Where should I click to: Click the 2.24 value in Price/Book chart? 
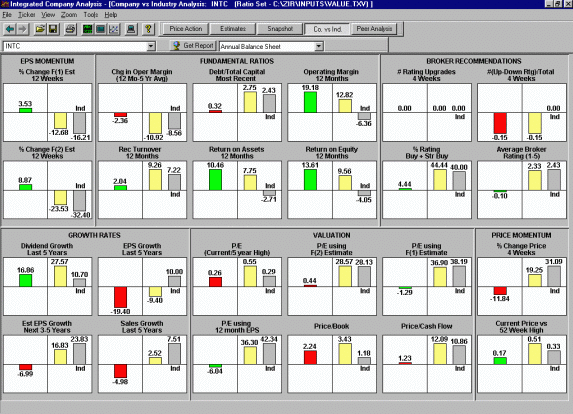point(310,346)
